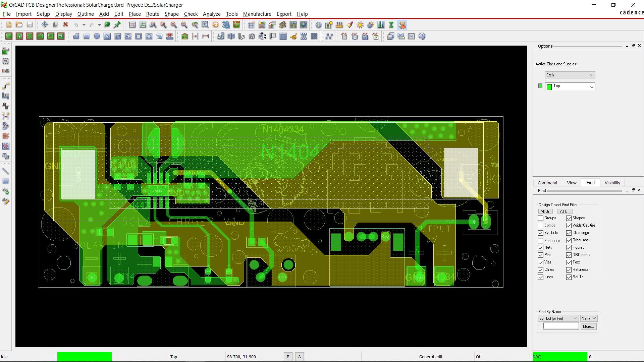
Task: Click the green hourglass icon
Action: (391, 25)
